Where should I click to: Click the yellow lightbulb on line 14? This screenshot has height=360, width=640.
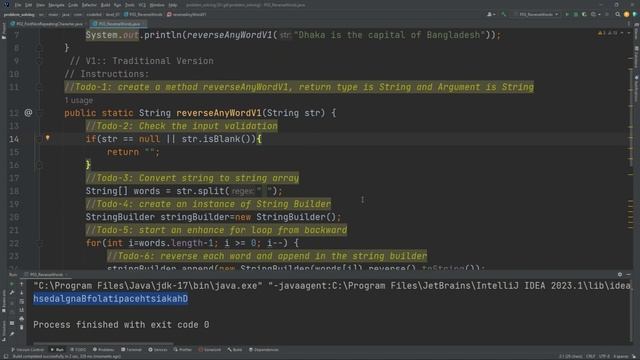click(47, 138)
